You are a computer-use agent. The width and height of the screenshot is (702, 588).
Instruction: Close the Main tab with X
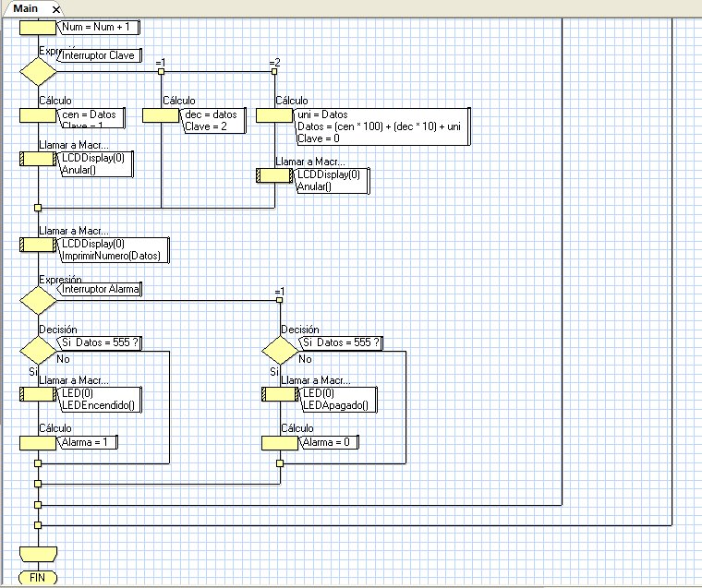56,9
